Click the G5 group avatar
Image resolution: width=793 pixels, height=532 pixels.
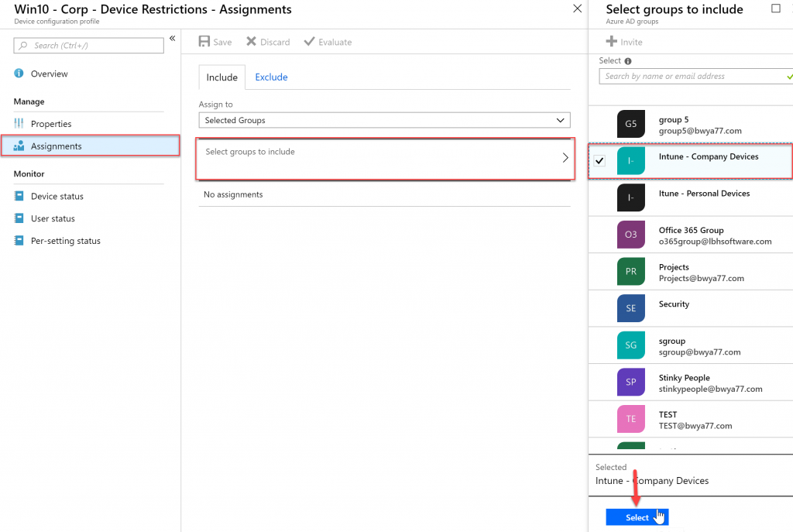(x=630, y=124)
